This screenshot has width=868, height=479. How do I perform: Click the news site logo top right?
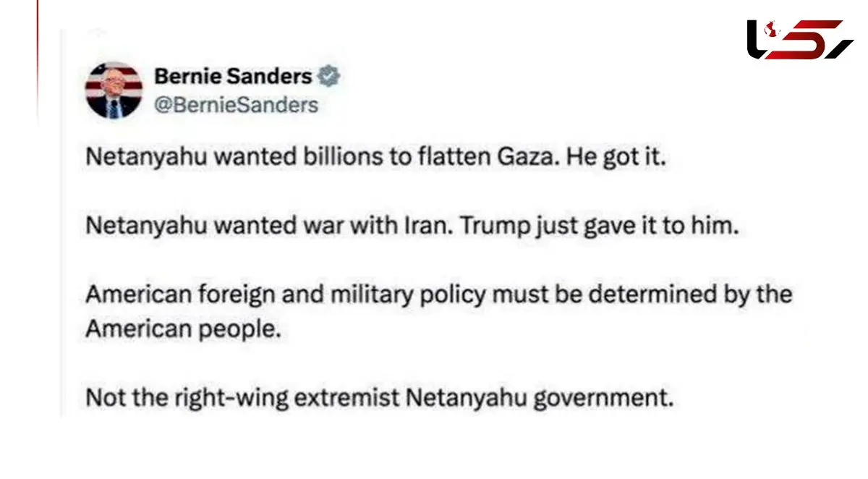799,38
